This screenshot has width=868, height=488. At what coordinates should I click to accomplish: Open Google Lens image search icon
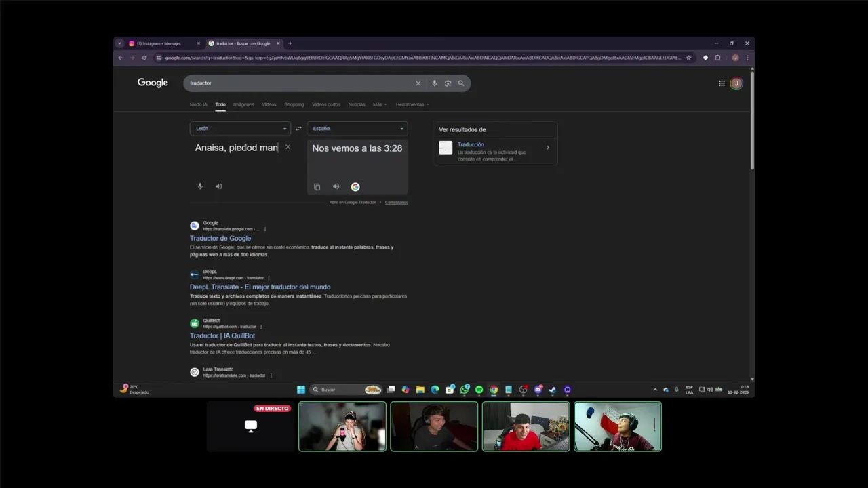[x=448, y=83]
